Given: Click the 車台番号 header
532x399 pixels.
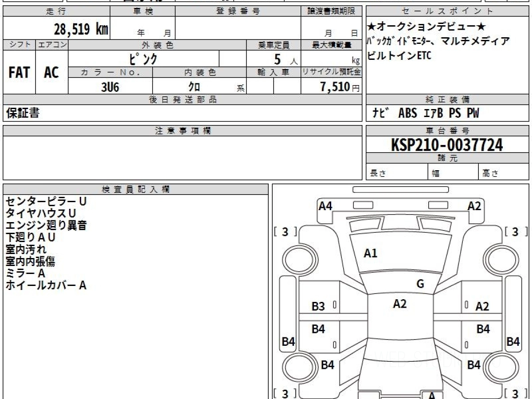Looking at the screenshot, I should coord(447,131).
